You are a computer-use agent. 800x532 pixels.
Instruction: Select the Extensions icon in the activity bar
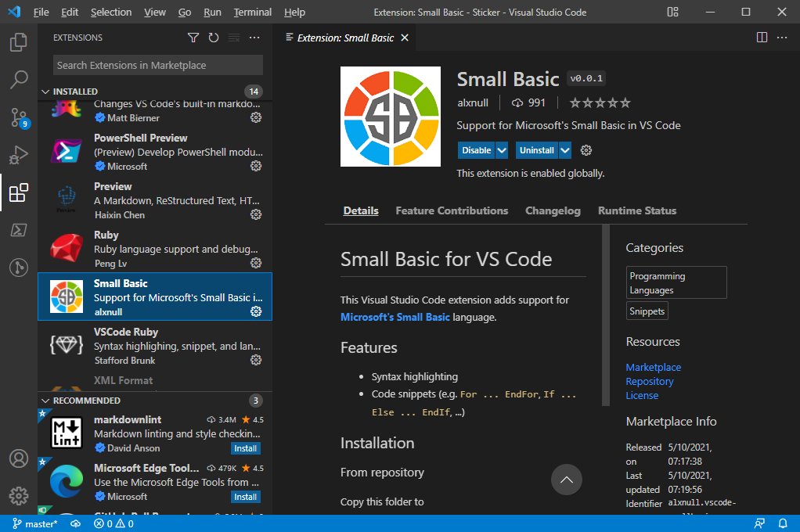[19, 192]
